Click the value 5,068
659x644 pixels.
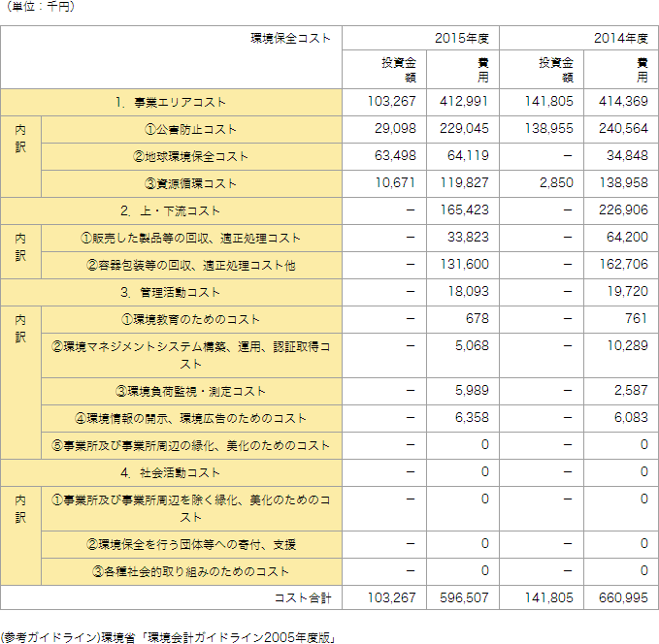(472, 346)
